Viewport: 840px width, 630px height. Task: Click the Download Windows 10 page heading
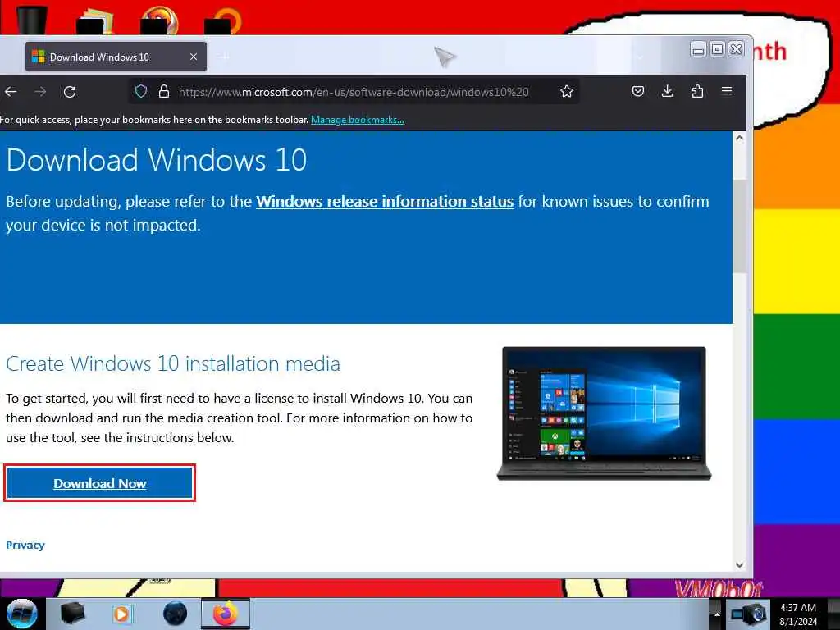click(x=157, y=160)
